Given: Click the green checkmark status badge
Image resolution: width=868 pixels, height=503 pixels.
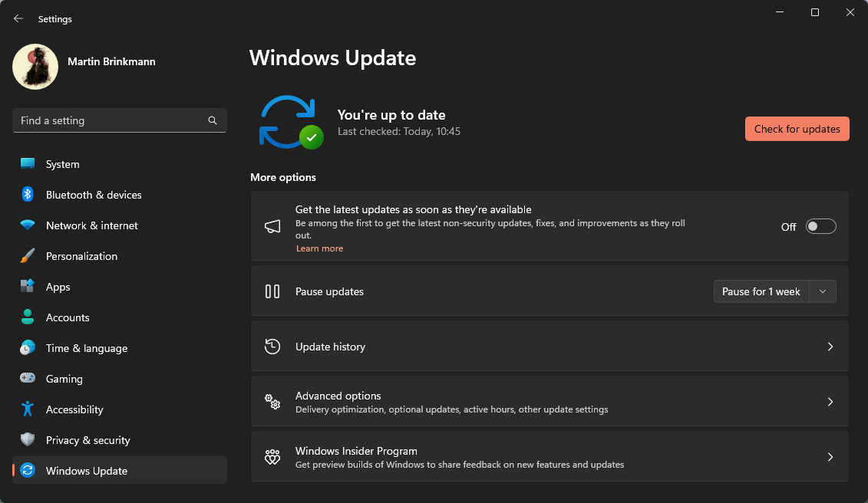Looking at the screenshot, I should tap(312, 136).
